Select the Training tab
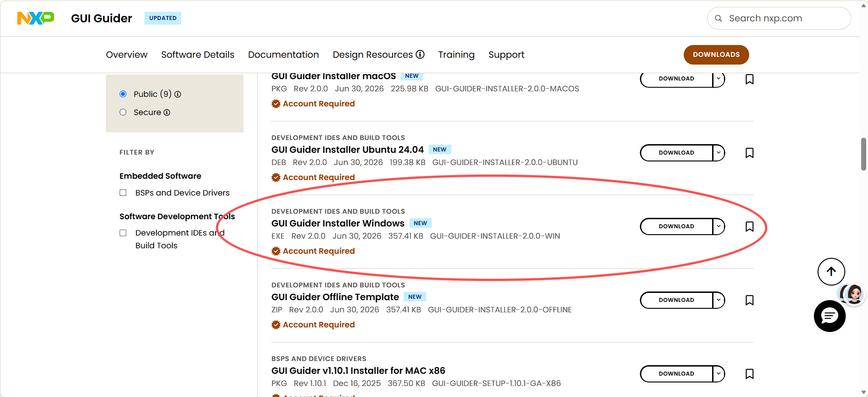 456,55
